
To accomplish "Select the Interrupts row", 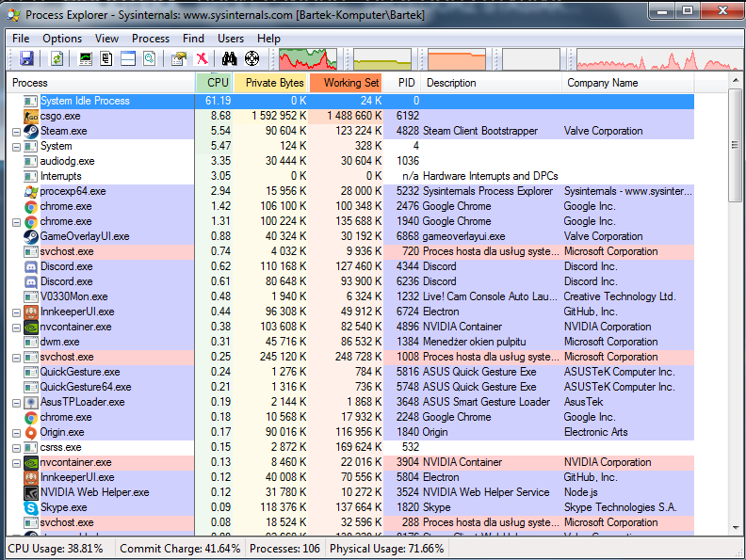I will tap(350, 176).
